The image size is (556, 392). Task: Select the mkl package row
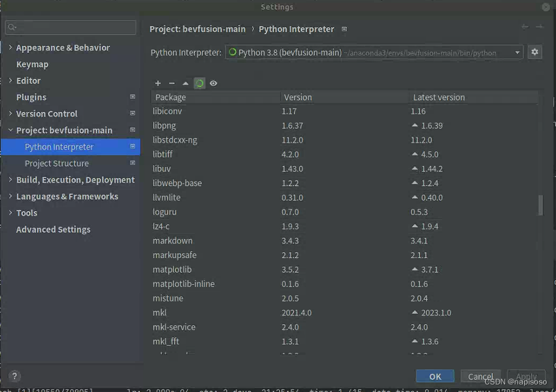click(344, 313)
